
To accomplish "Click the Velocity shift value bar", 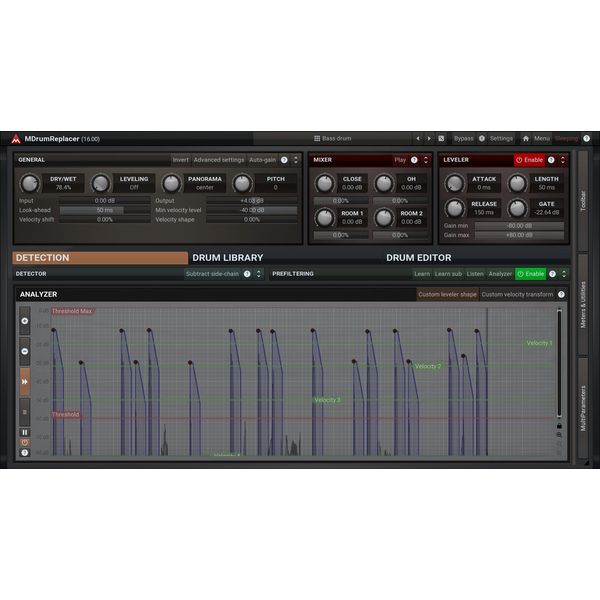I will (104, 220).
